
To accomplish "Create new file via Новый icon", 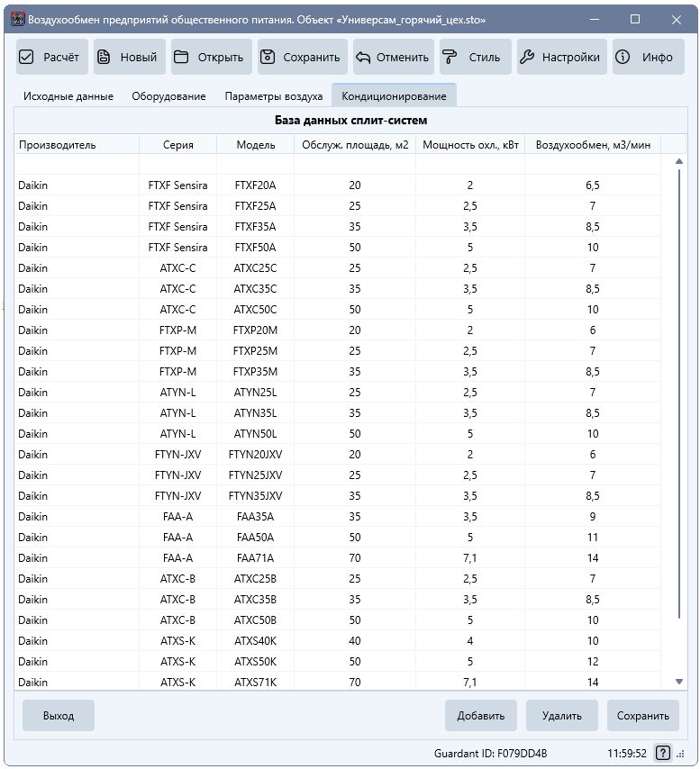I will pos(104,57).
